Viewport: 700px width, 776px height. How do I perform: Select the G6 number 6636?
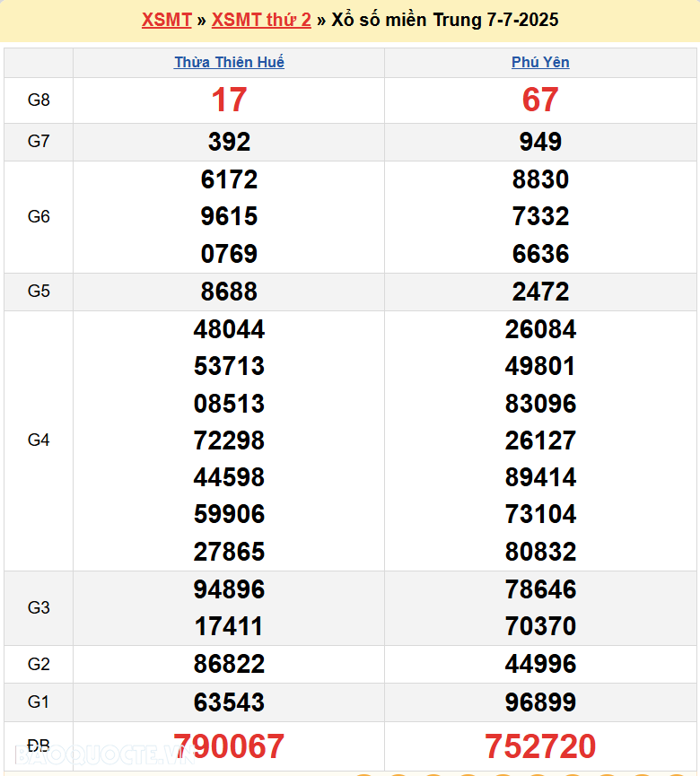pos(540,254)
